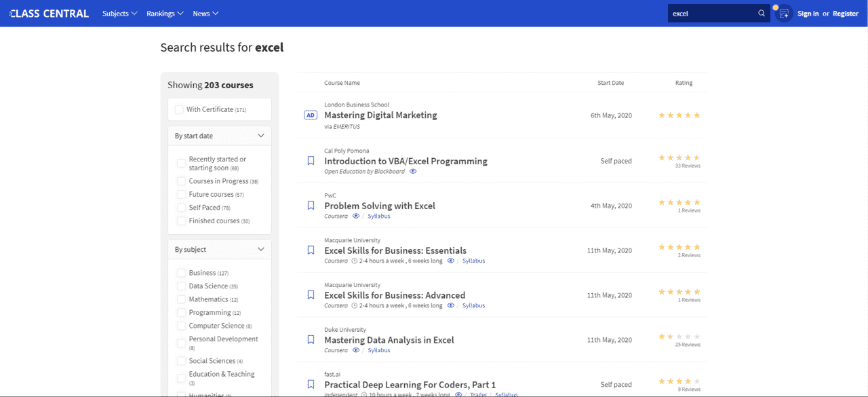Sort by Start Date column header
868x397 pixels.
(610, 83)
